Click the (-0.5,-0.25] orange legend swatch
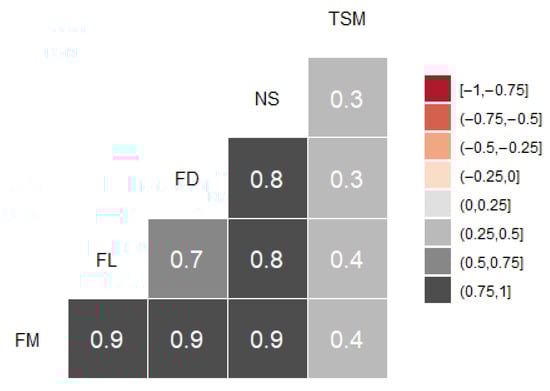This screenshot has height=391, width=550. coord(437,146)
